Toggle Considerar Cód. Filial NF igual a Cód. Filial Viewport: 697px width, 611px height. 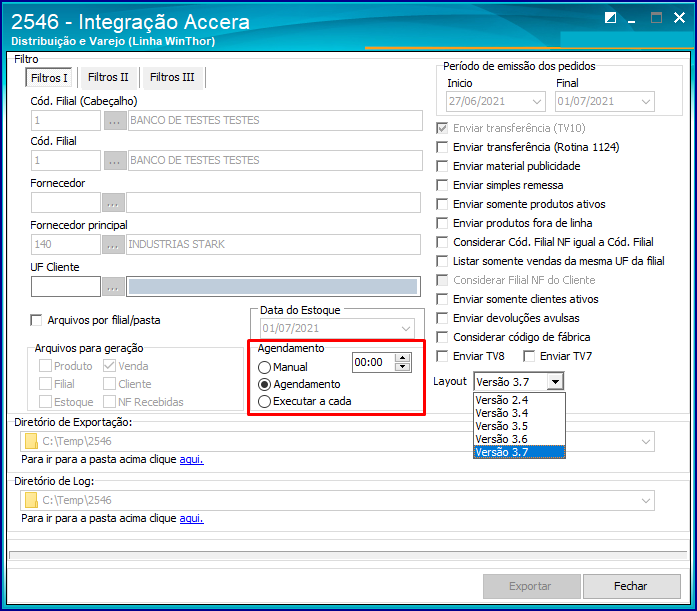[442, 242]
